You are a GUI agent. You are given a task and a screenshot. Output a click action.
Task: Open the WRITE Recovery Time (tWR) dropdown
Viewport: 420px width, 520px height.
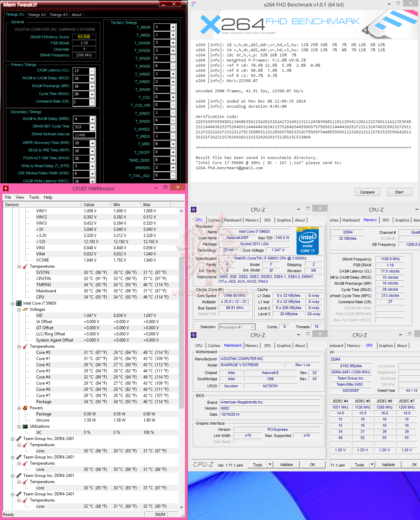(92, 143)
